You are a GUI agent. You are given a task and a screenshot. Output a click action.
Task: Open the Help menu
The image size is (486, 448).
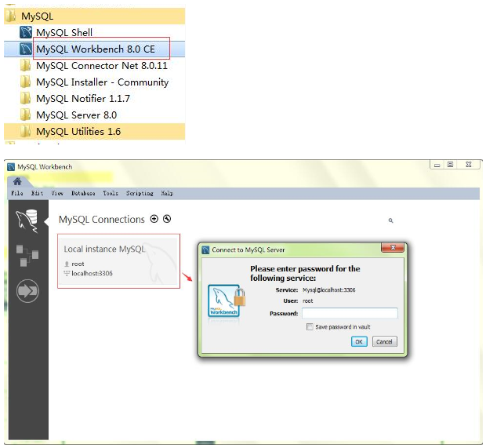(x=167, y=193)
